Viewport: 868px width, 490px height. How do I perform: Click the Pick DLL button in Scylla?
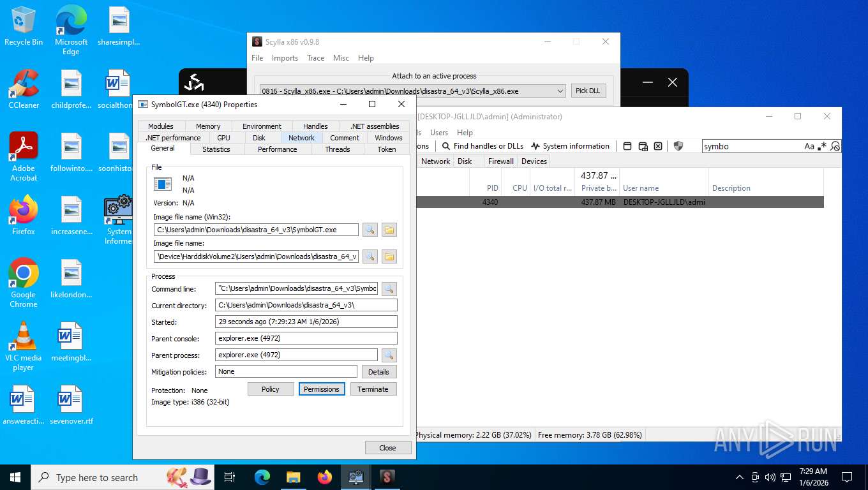588,91
